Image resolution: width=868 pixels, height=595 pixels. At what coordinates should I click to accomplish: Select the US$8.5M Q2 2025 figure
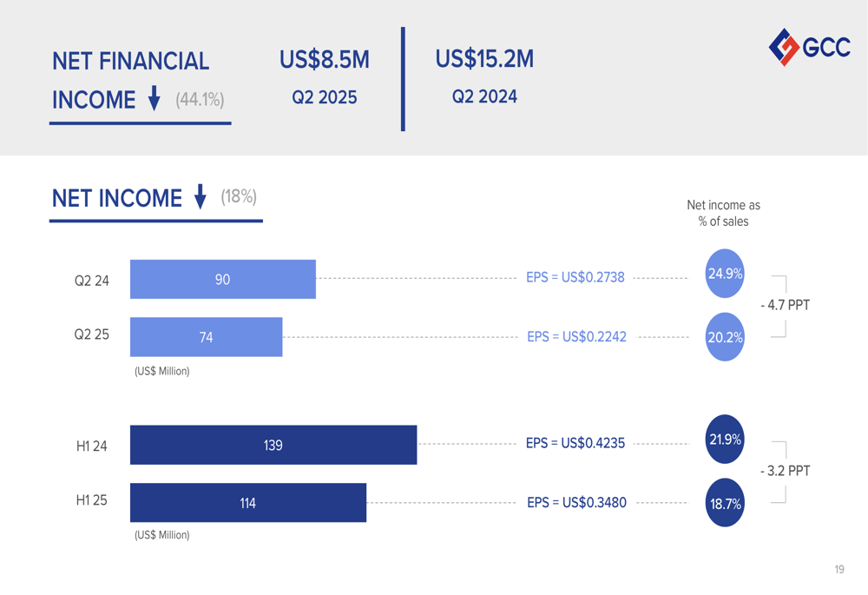click(325, 60)
